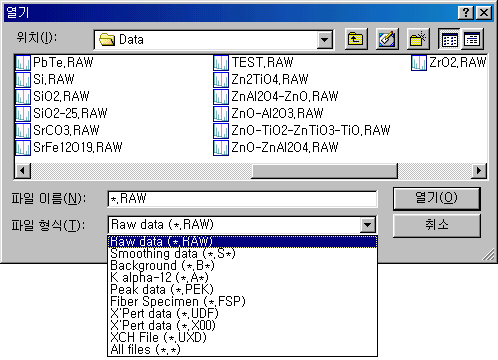
Task: Go up one folder level icon
Action: pos(356,39)
